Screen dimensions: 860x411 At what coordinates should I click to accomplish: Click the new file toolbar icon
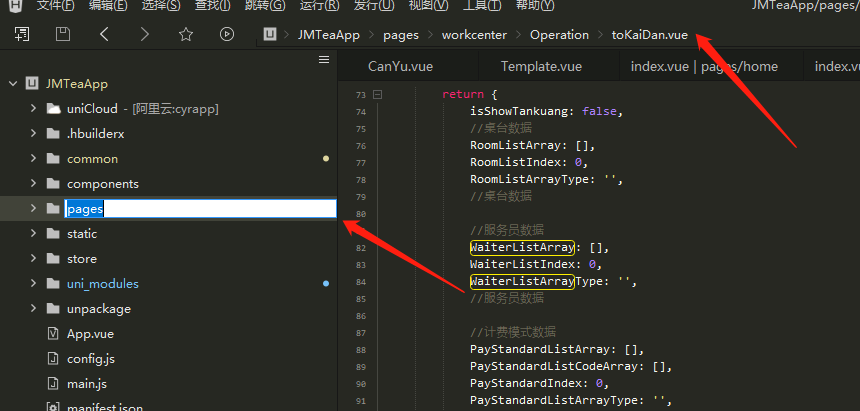click(21, 34)
